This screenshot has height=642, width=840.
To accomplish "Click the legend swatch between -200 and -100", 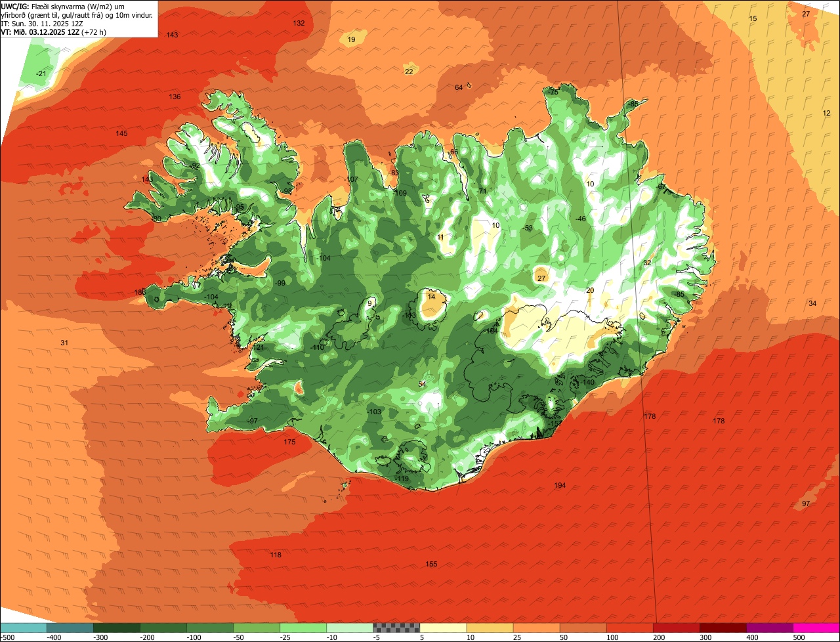I will click(163, 628).
